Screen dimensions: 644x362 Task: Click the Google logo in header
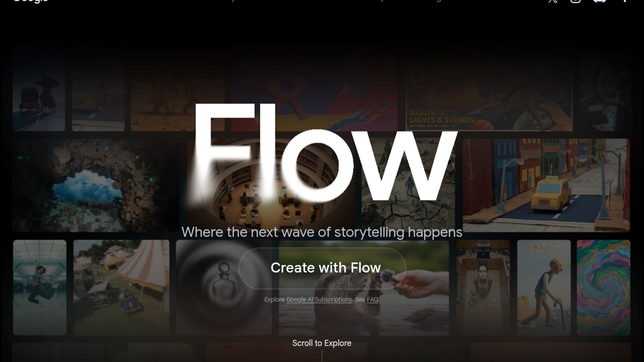point(31,1)
